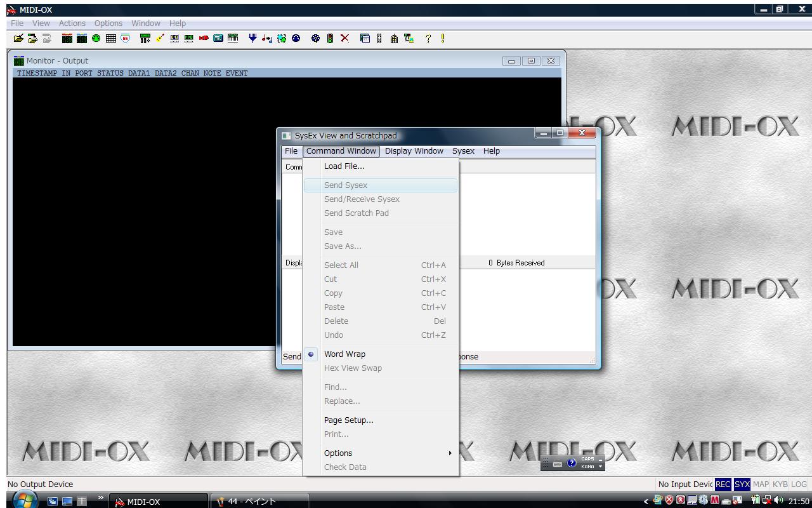Viewport: 812px width, 508px height.
Task: Click the yellow exclamation mark toolbar icon
Action: 442,38
